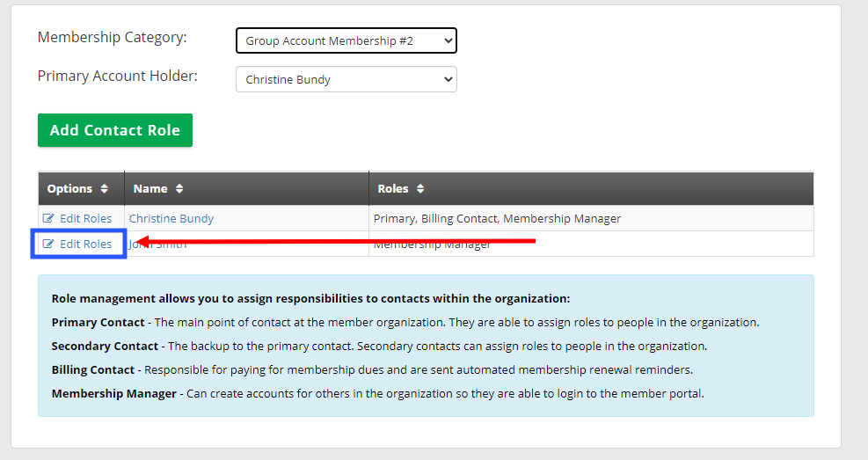Select the Name column header label

click(x=150, y=189)
